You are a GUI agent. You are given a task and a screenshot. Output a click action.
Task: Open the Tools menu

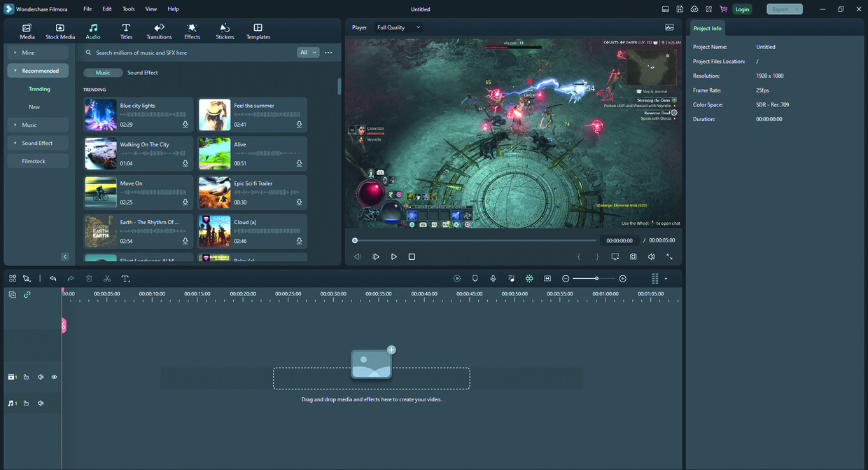click(x=128, y=9)
